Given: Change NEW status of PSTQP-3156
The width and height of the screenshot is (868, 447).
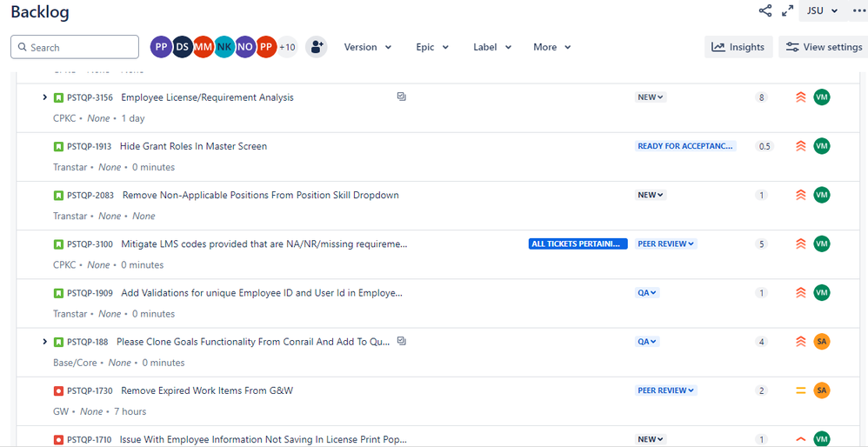Looking at the screenshot, I should click(651, 97).
